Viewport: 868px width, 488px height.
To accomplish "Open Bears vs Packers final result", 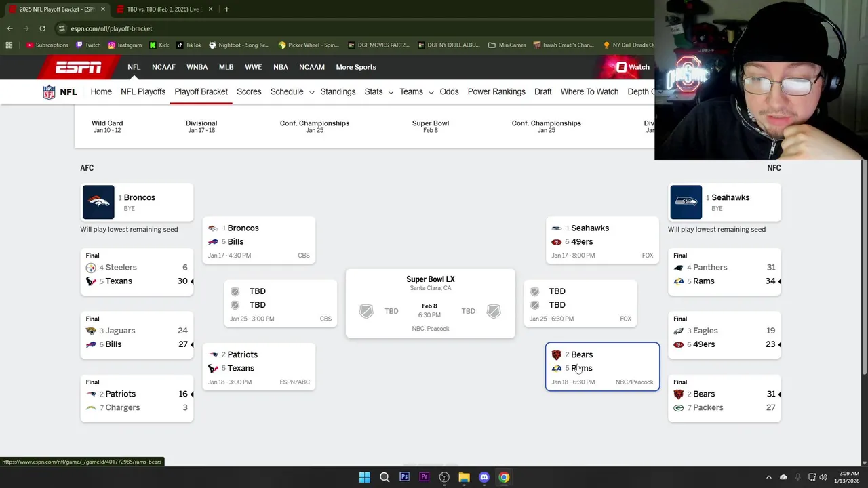I will [x=724, y=398].
